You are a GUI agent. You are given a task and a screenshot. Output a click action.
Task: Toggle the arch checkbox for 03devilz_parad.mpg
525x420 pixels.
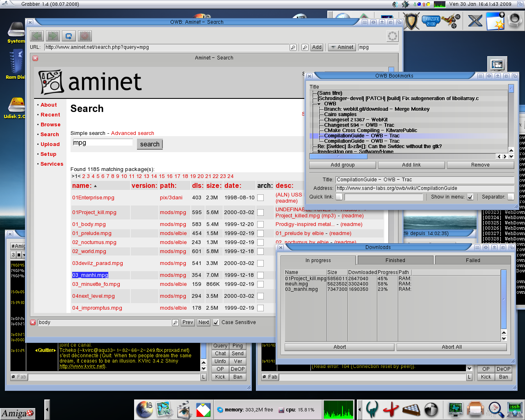tap(260, 263)
